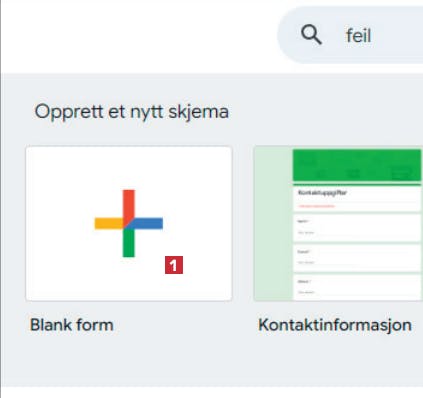423x398 pixels.
Task: Open the Blank form thumbnail card
Action: pyautogui.click(x=129, y=223)
